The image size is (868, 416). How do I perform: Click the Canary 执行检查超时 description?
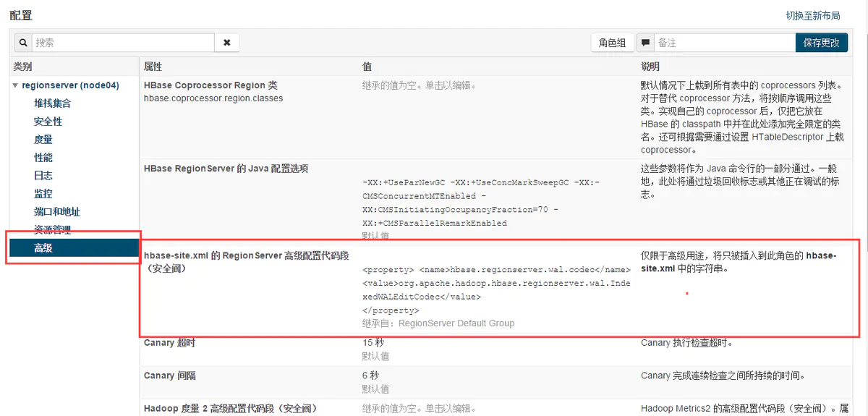pyautogui.click(x=687, y=343)
